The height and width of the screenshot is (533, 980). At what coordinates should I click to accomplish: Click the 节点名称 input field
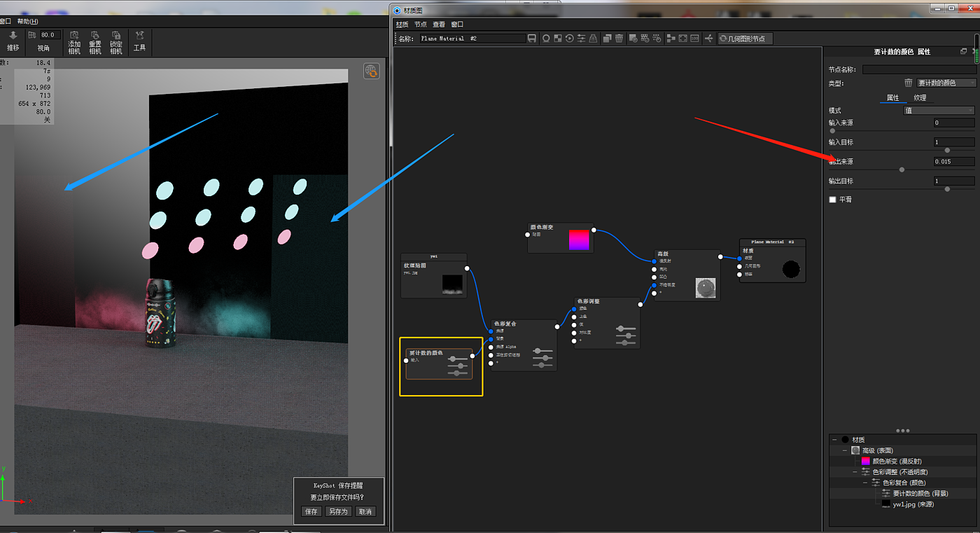[918, 69]
